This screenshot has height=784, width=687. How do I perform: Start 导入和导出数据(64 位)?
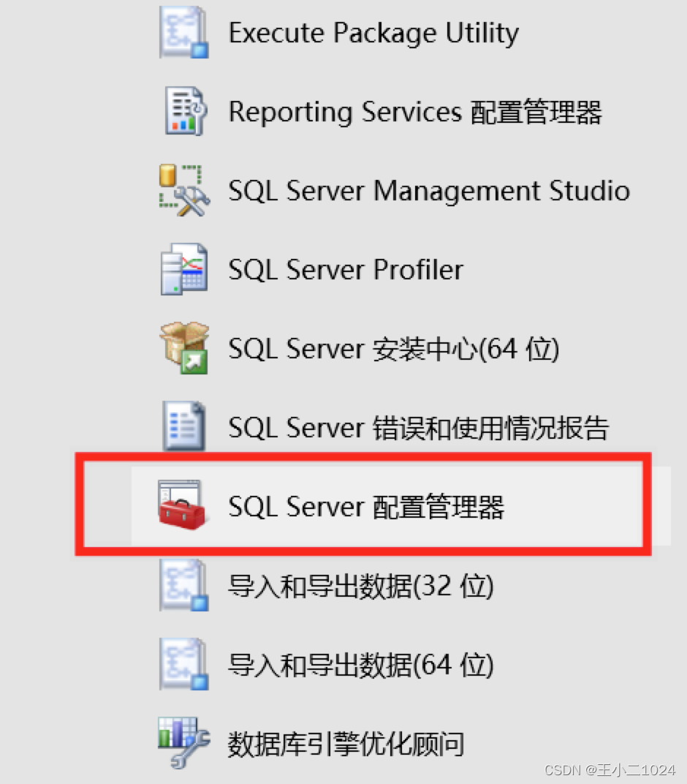pos(361,664)
